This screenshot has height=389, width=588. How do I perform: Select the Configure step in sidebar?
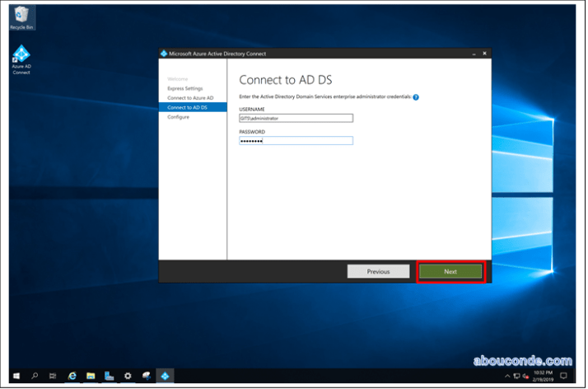point(179,117)
